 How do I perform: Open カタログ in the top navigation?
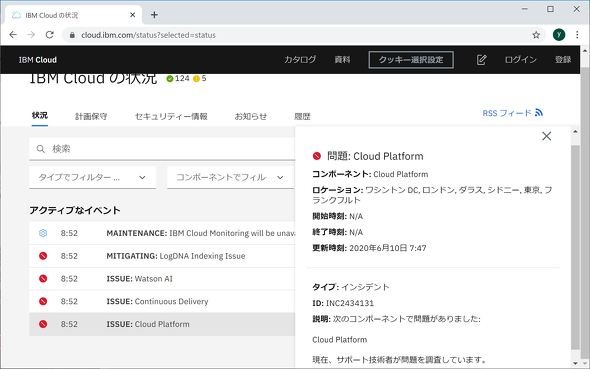(300, 60)
